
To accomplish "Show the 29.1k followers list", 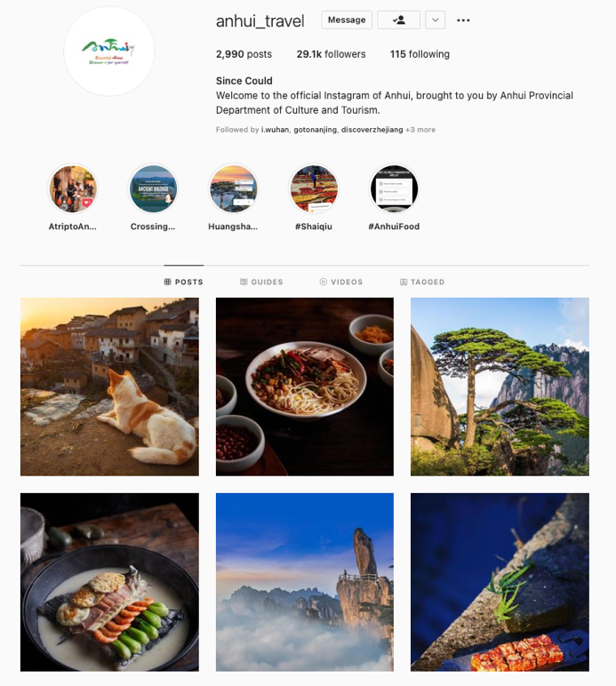I will [332, 54].
